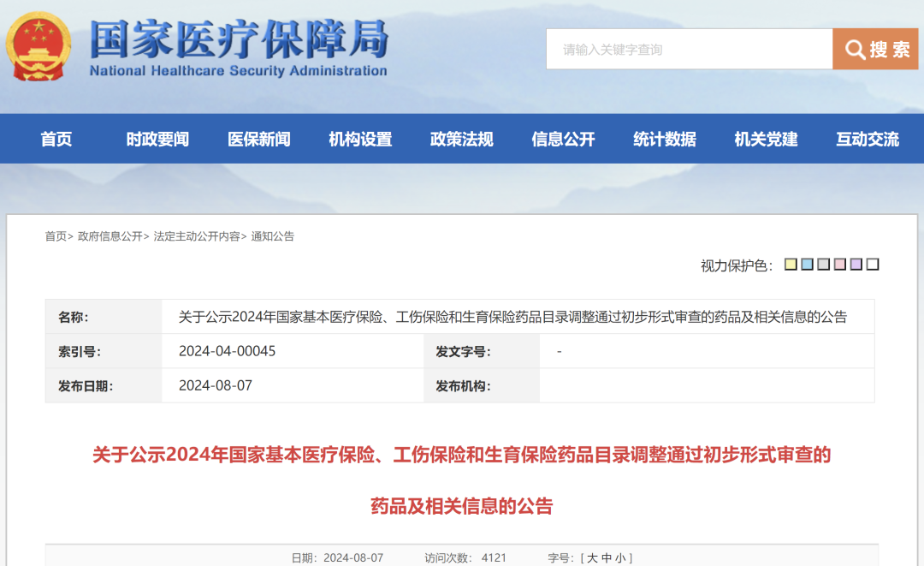
Task: Click the index number 2024-04-00045
Action: (227, 351)
